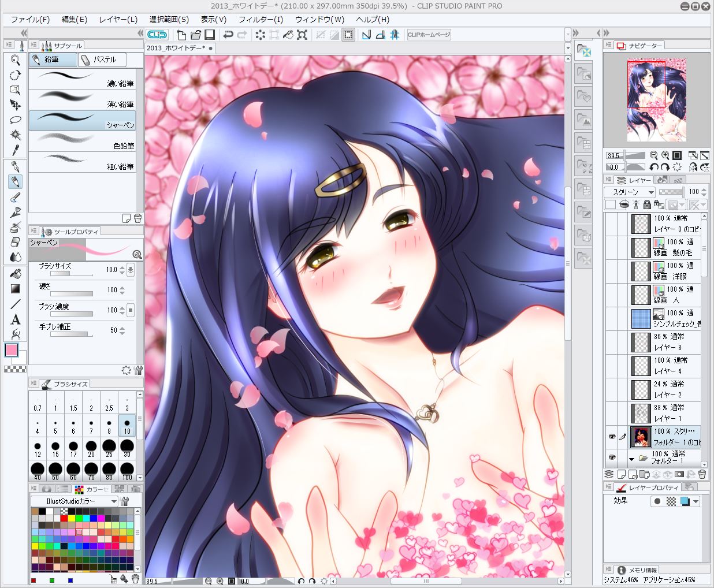Toggle lock layer in layer palette
Viewport: 714px width, 588px height.
(x=647, y=204)
